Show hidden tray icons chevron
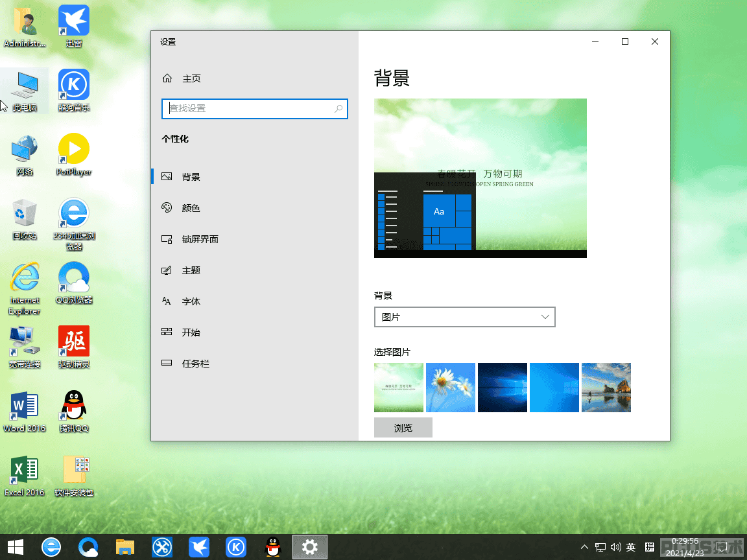The image size is (747, 560). [x=584, y=547]
